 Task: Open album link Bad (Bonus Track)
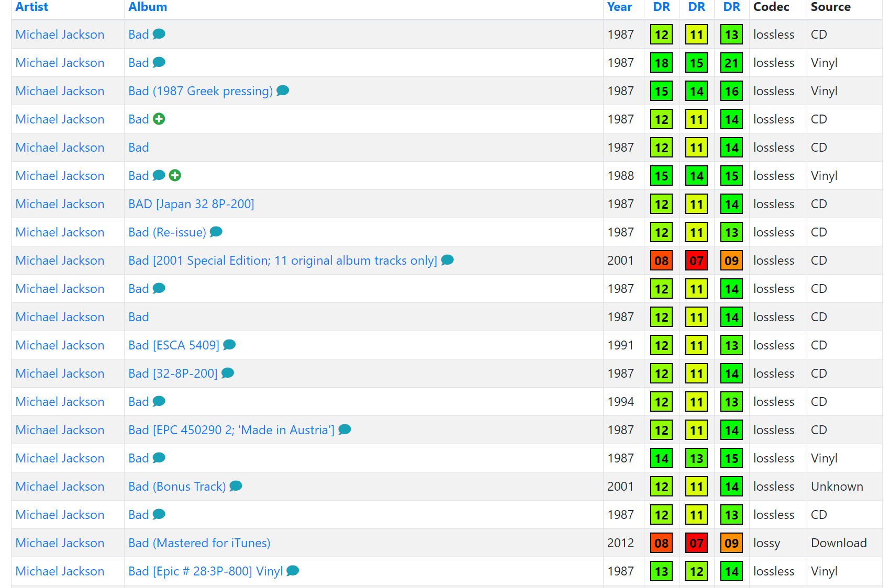177,487
